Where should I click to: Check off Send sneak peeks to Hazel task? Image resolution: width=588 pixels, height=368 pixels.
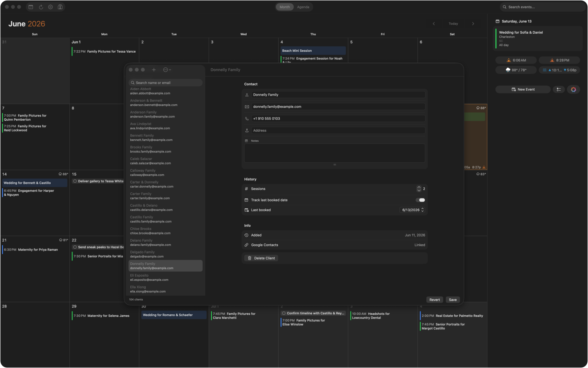pyautogui.click(x=75, y=247)
